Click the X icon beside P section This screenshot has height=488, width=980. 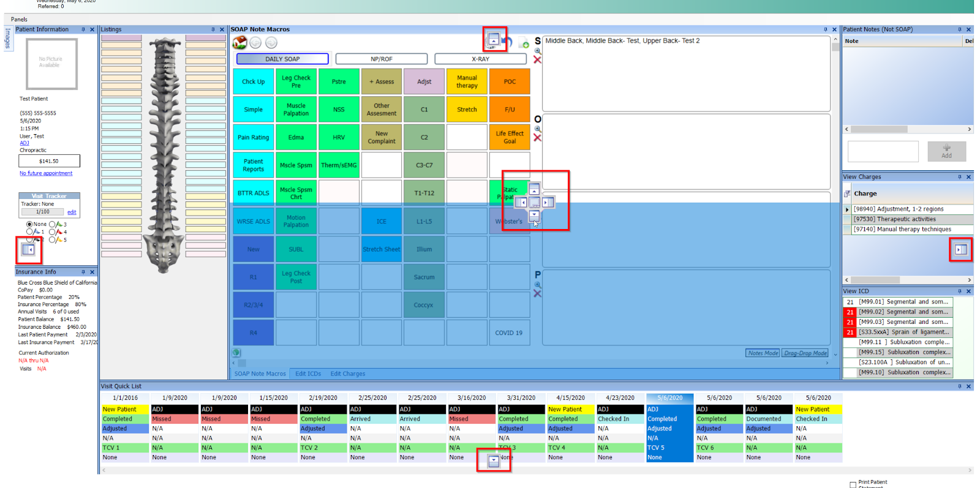[537, 293]
